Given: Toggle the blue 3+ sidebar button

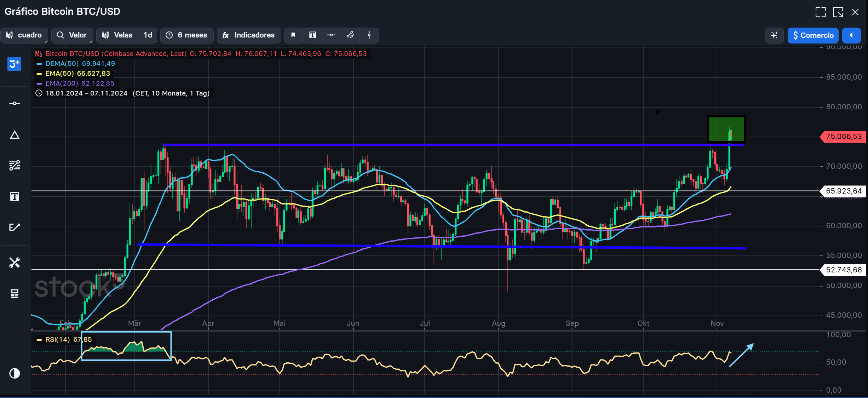Looking at the screenshot, I should tap(15, 64).
